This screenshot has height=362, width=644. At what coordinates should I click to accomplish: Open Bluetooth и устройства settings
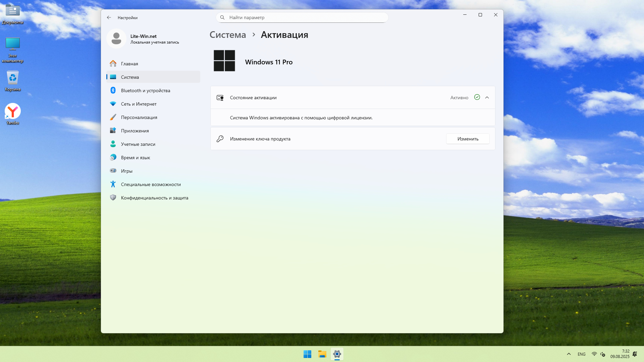pos(145,90)
